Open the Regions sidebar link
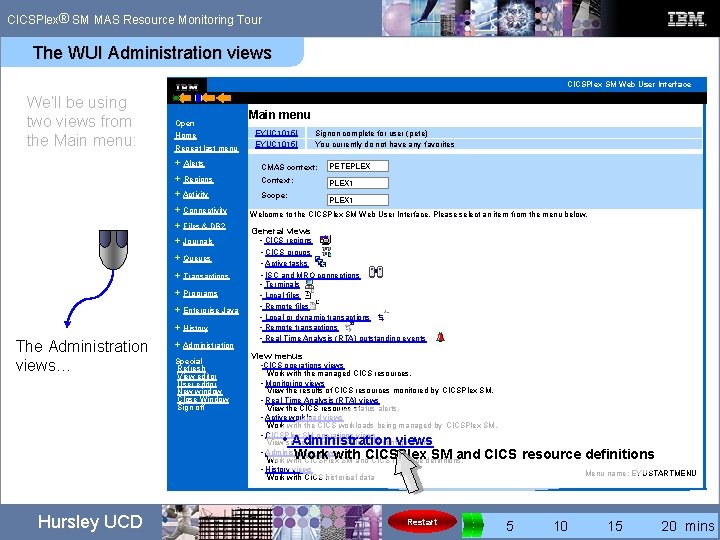This screenshot has height=540, width=720. tap(198, 179)
